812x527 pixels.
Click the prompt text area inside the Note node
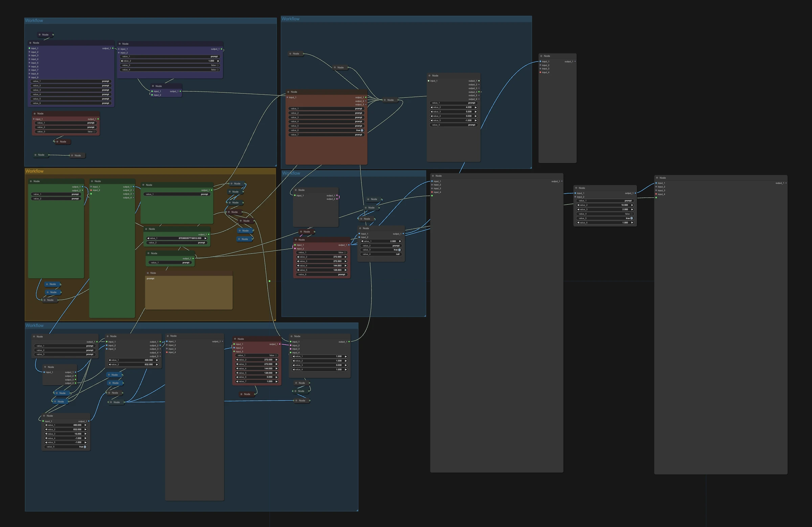point(189,292)
